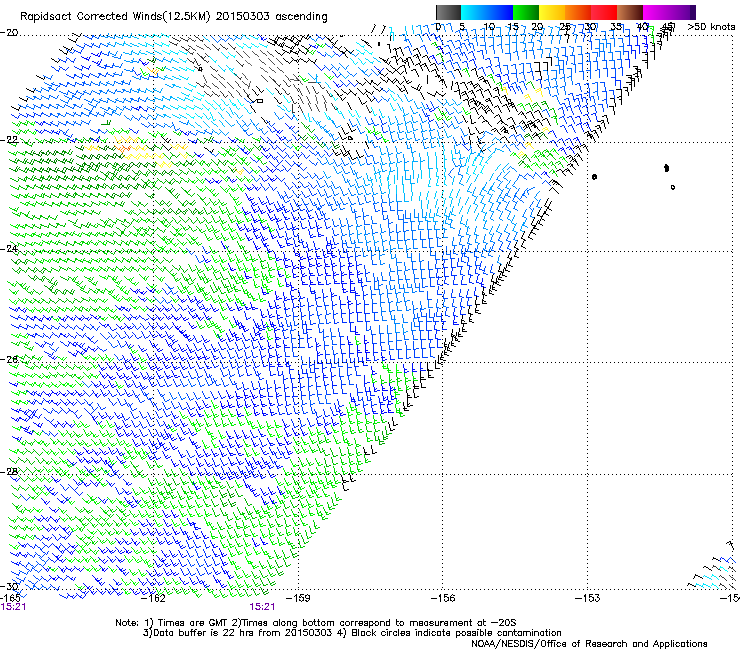The width and height of the screenshot is (740, 650).
Task: Click the 'Times are GMT' note line
Action: coord(316,623)
